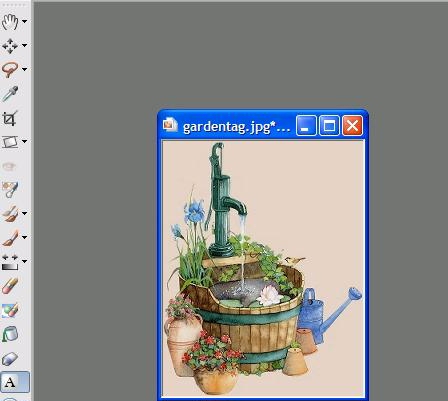The width and height of the screenshot is (448, 401).
Task: Choose the Makeover tool
Action: (10, 190)
